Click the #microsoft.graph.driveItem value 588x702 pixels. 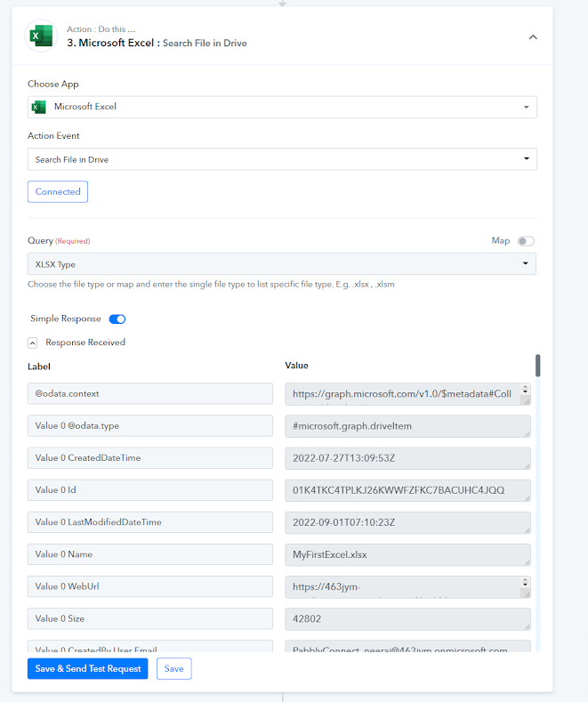pos(407,426)
